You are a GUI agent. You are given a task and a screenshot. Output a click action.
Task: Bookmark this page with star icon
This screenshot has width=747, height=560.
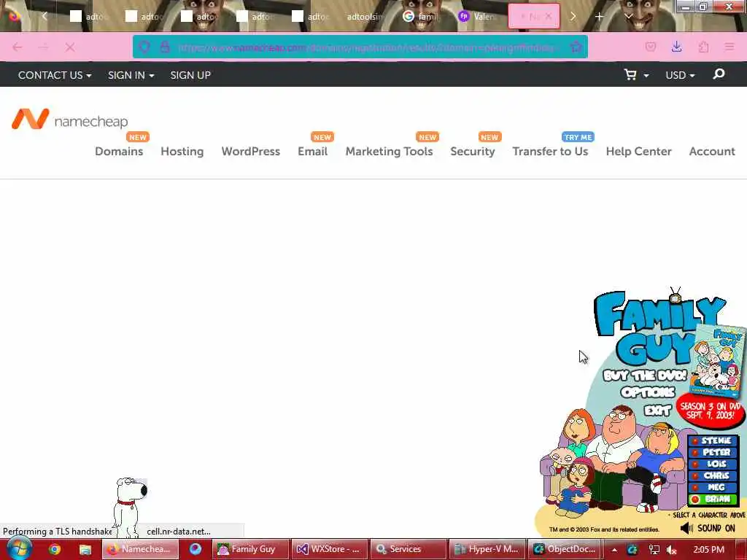(576, 47)
